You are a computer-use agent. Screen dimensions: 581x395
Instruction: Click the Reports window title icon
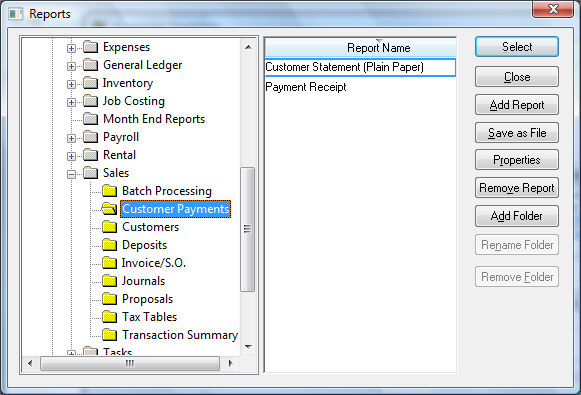coord(16,14)
